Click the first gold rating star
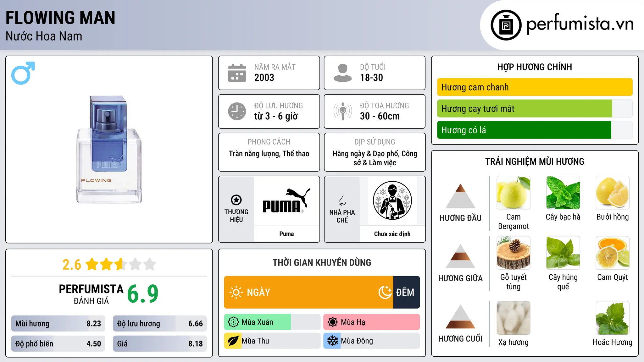Screen dimensions: 644x362 click(x=92, y=264)
